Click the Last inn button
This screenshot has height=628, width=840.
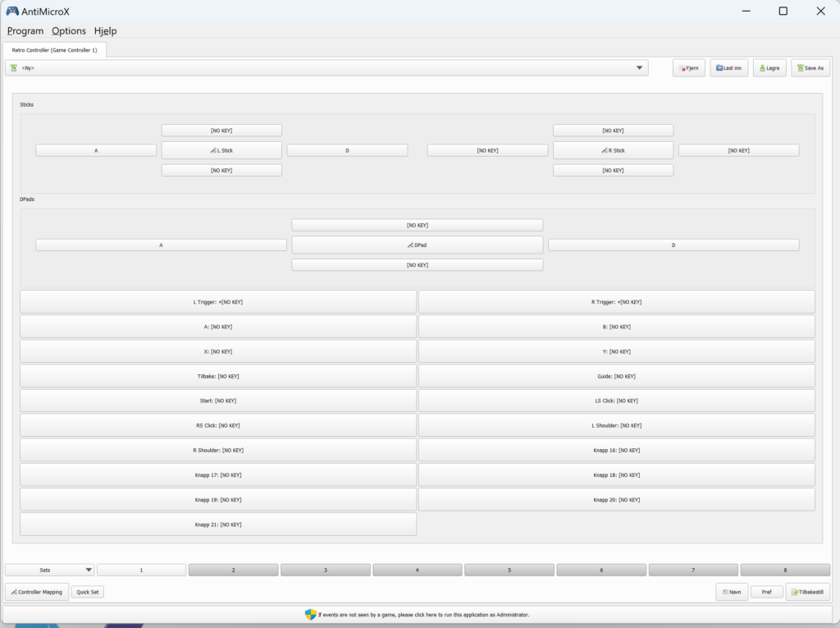tap(728, 68)
